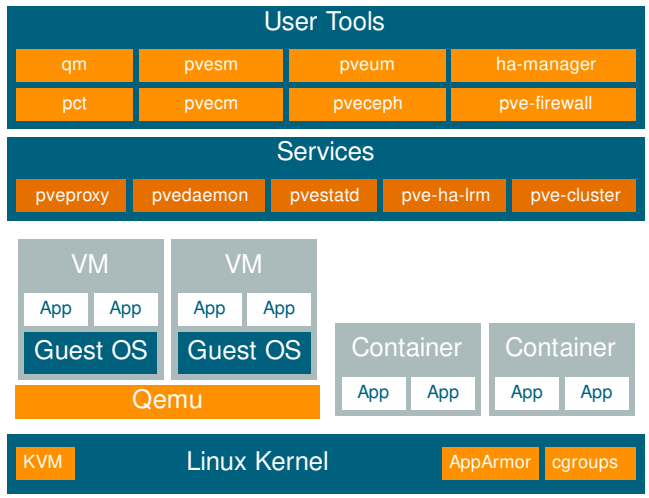Viewport: 649px width, 498px height.
Task: Click the pveum tool box
Action: tap(367, 65)
